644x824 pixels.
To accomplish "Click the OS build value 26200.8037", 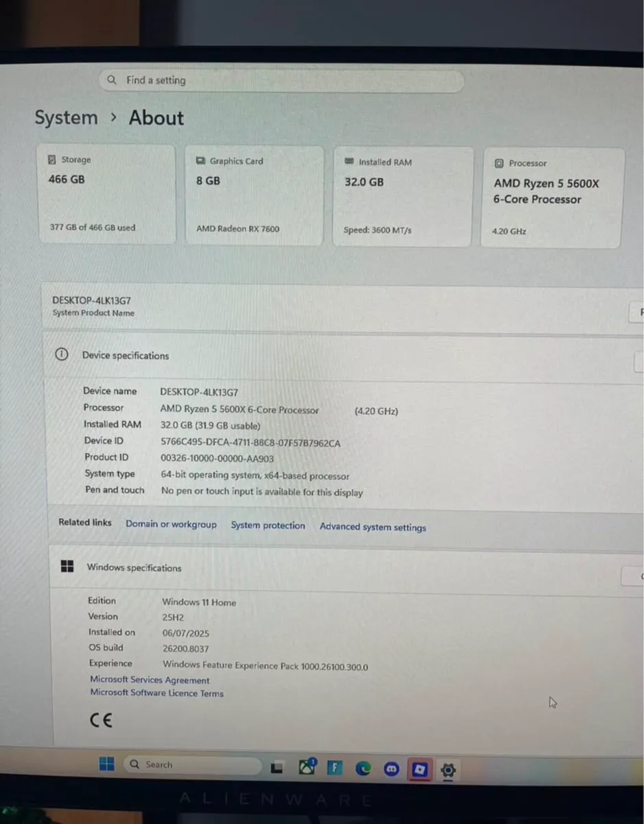I will 185,648.
